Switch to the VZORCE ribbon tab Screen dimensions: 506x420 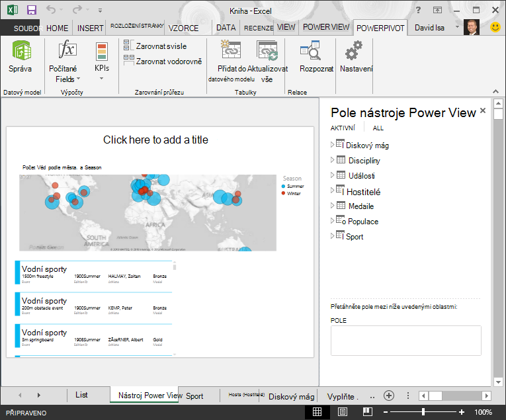point(183,28)
